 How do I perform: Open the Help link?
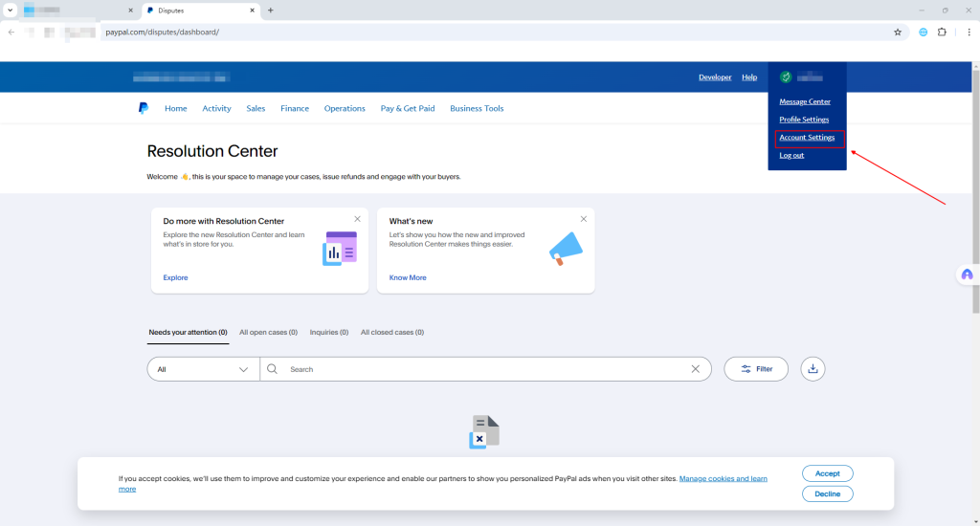click(749, 77)
